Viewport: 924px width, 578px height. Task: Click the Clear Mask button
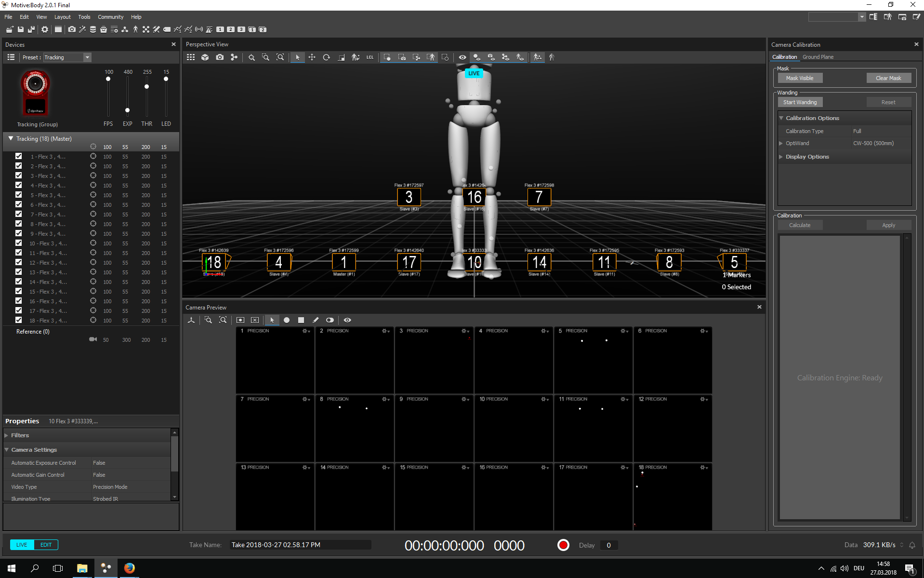[x=888, y=78]
